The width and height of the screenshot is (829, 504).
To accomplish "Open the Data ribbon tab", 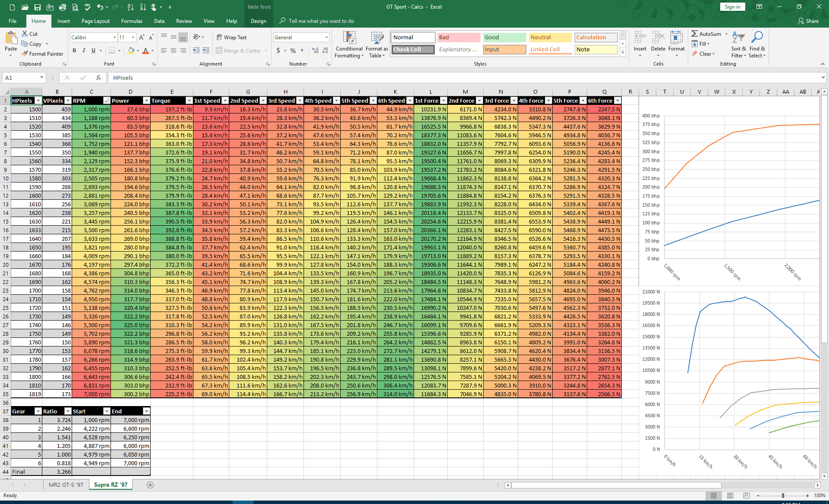I will coord(159,21).
